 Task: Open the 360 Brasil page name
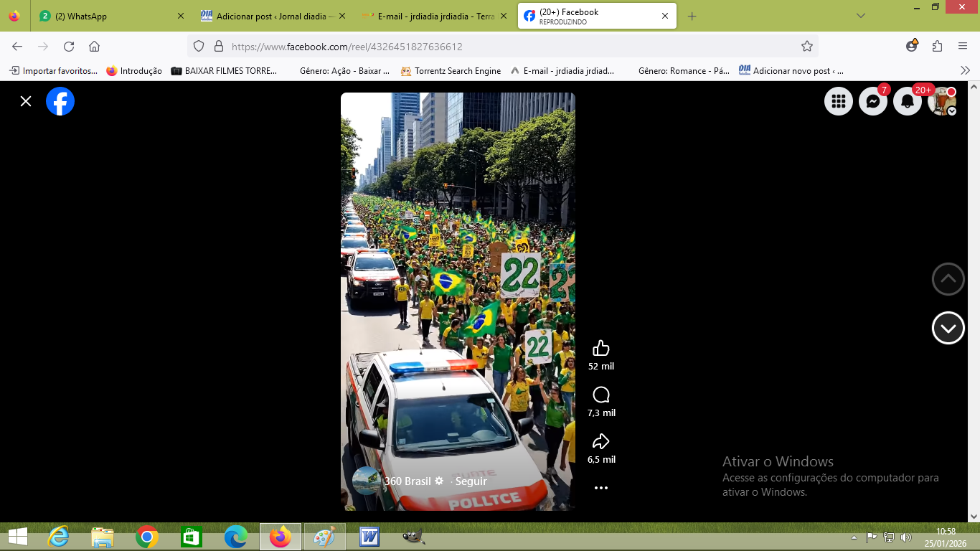[x=407, y=481]
